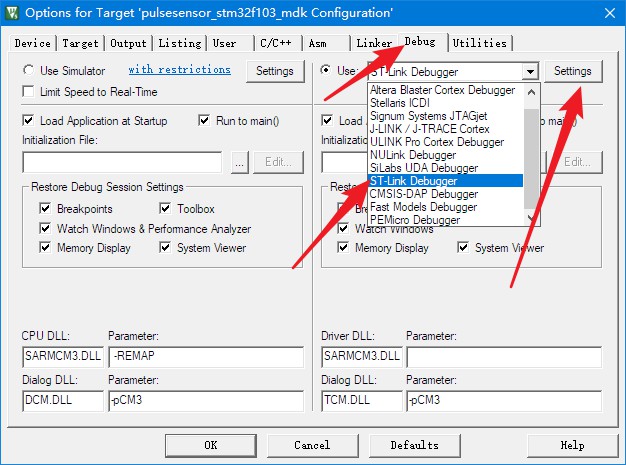Toggle the right Watch Windows checkbox
The image size is (626, 465).
tap(343, 228)
